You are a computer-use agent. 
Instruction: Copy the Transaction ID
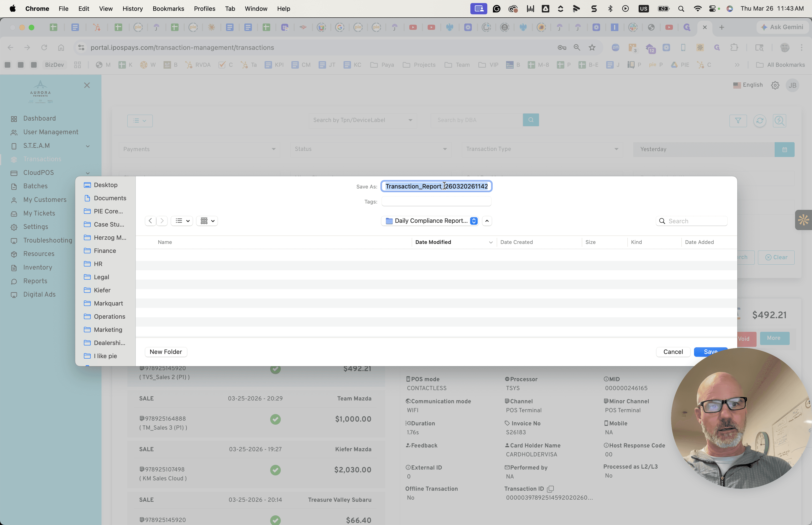pos(550,489)
